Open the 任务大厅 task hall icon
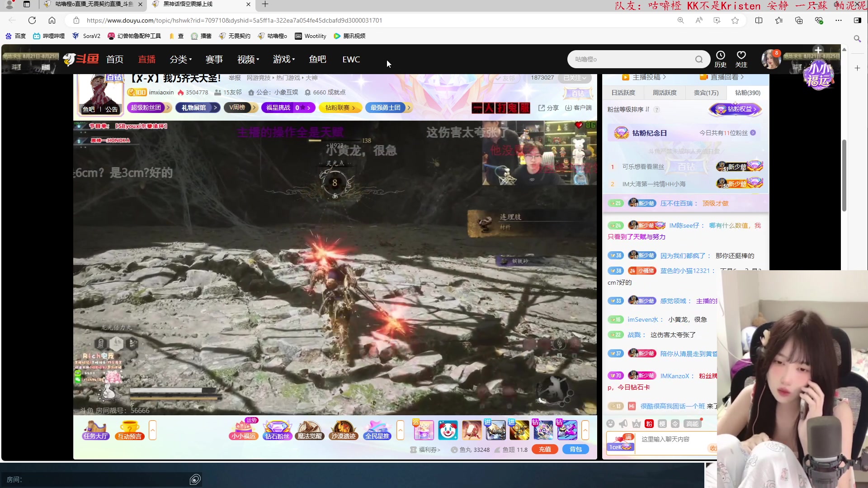The image size is (868, 488). click(x=96, y=430)
